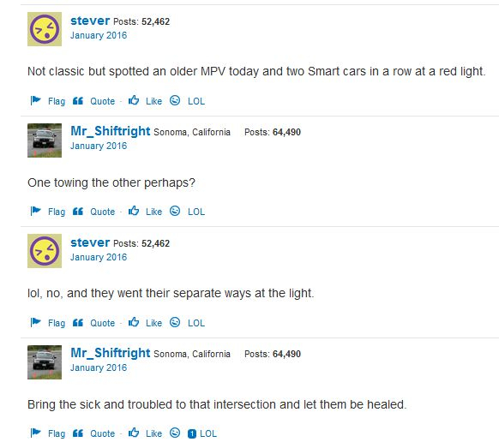Screen dimensions: 499x448
Task: Click the flag icon under stever's MPV post
Action: (x=36, y=100)
